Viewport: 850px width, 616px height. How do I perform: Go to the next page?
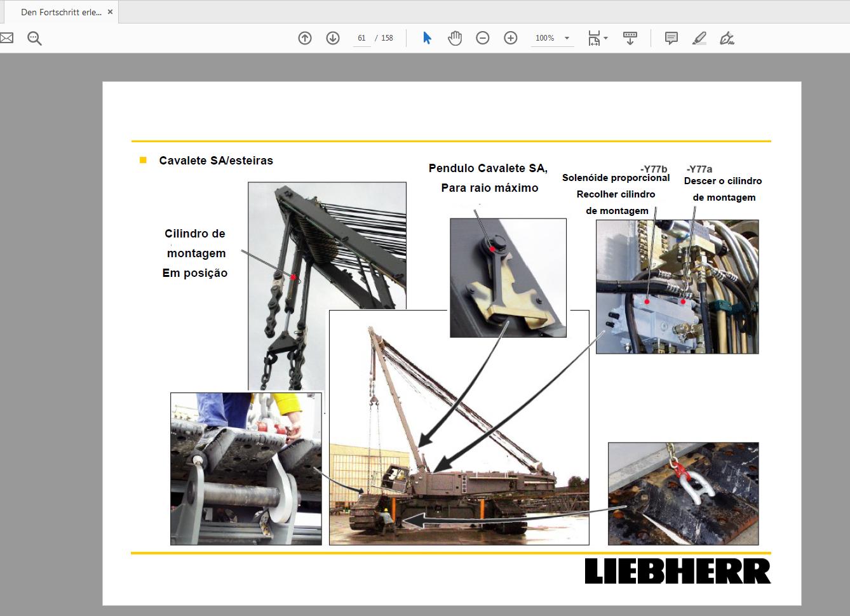pyautogui.click(x=332, y=38)
